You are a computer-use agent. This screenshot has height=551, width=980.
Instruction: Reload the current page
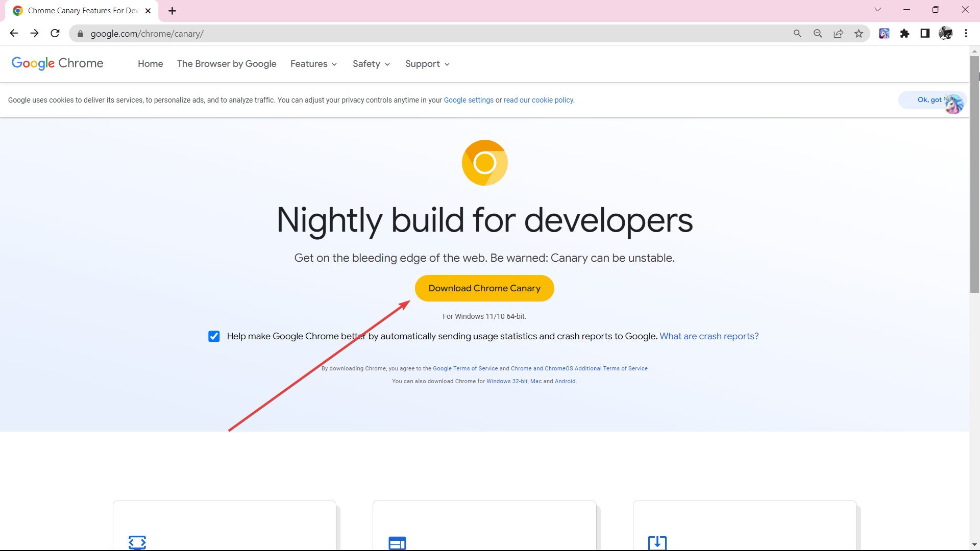(x=55, y=33)
